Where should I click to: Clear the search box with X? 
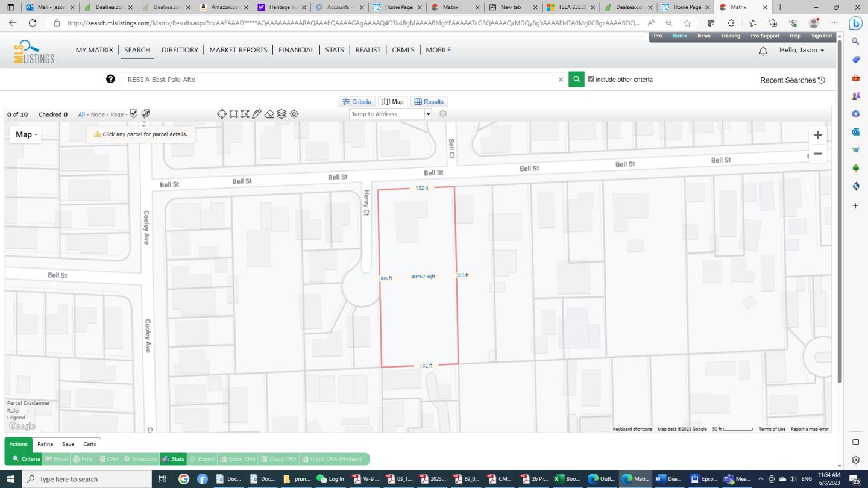[561, 80]
